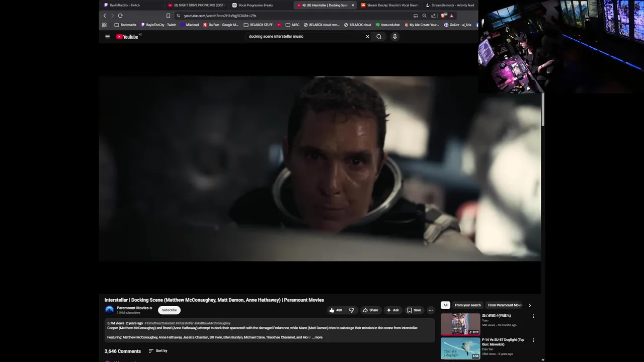The height and width of the screenshot is (362, 644).
Task: Open the BELABOX cloud bookmark
Action: (x=358, y=25)
